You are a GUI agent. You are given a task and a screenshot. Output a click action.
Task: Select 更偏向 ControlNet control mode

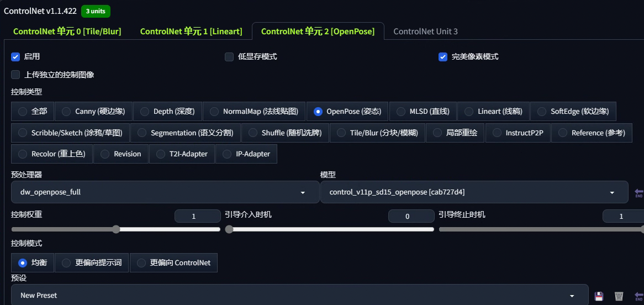tap(173, 262)
